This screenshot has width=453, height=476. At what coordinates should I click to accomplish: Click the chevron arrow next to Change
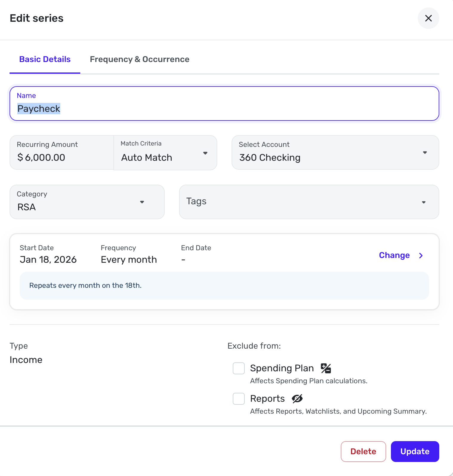click(421, 256)
